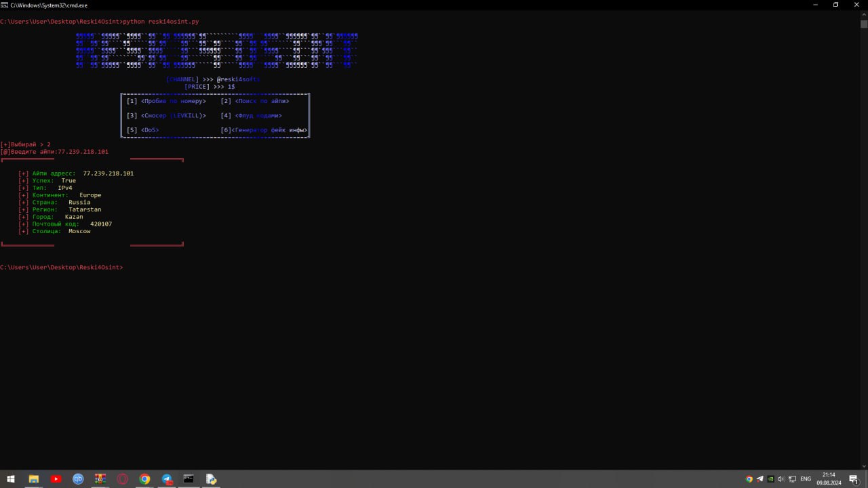The width and height of the screenshot is (868, 488).
Task: Click the 'Введите айпи' input line
Action: pyautogui.click(x=54, y=152)
